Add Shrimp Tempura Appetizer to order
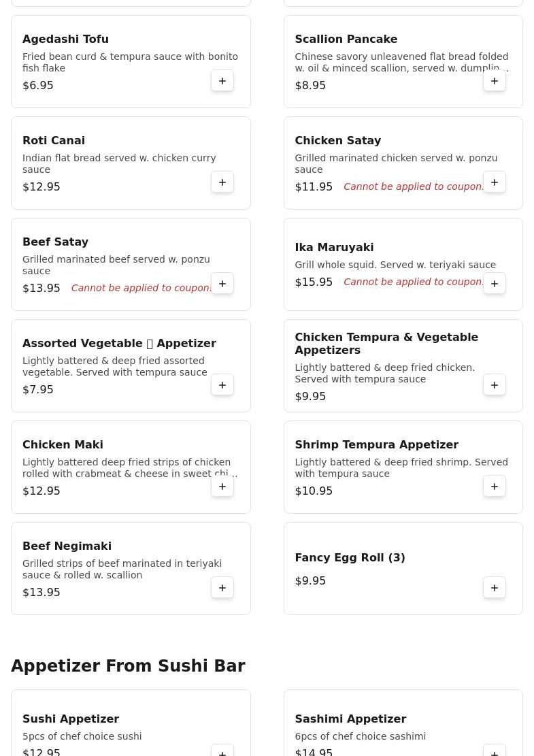This screenshot has width=534, height=756. 495,487
